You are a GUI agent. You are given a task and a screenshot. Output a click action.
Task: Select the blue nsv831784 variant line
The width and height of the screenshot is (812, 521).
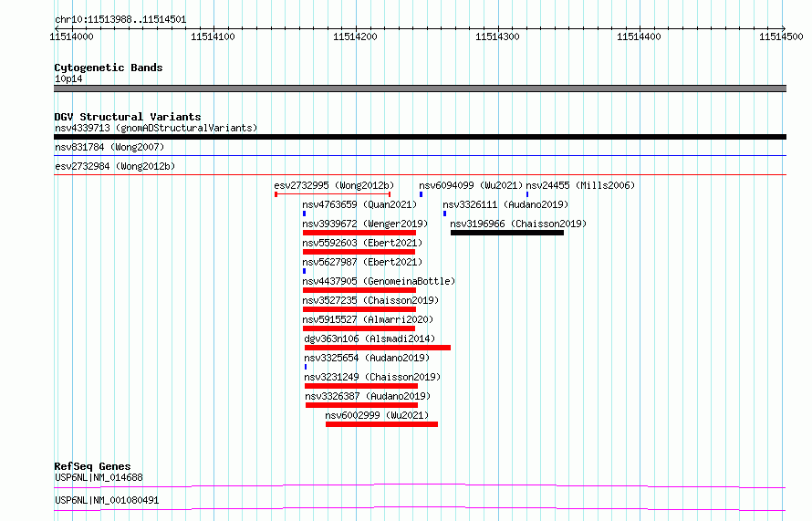click(420, 155)
